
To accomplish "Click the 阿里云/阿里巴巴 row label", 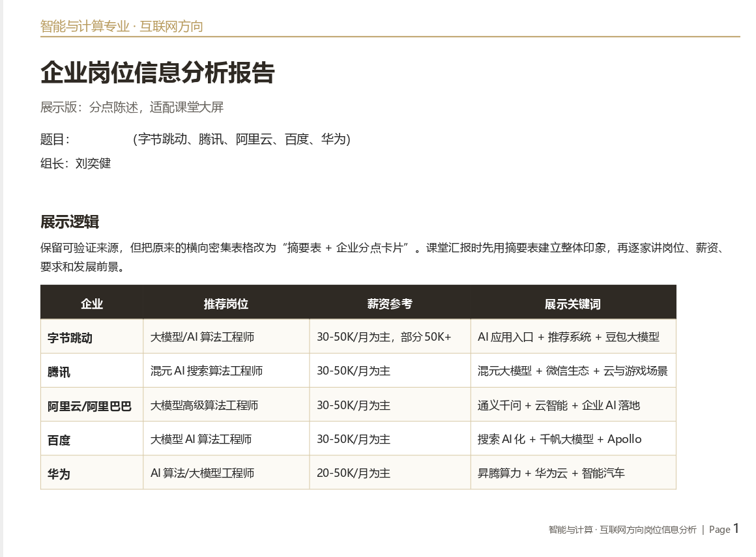I will click(89, 406).
